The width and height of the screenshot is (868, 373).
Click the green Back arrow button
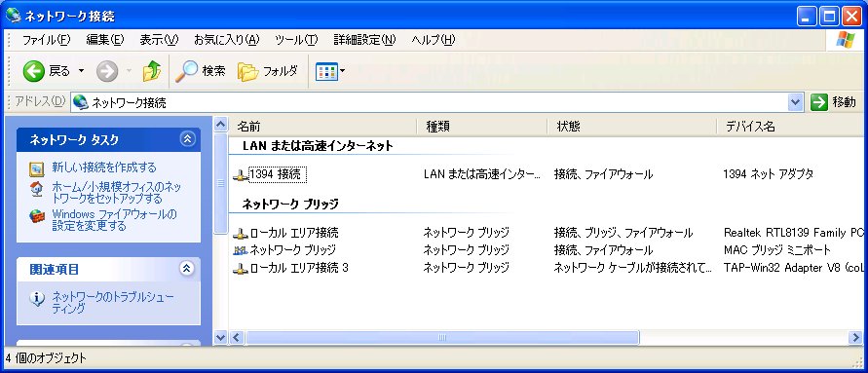[33, 71]
